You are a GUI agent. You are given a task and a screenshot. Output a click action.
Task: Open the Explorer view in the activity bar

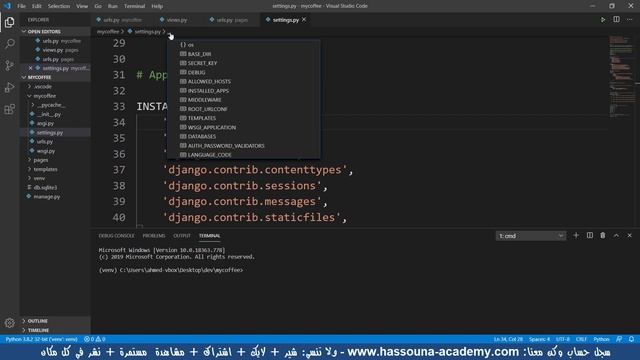(x=9, y=22)
